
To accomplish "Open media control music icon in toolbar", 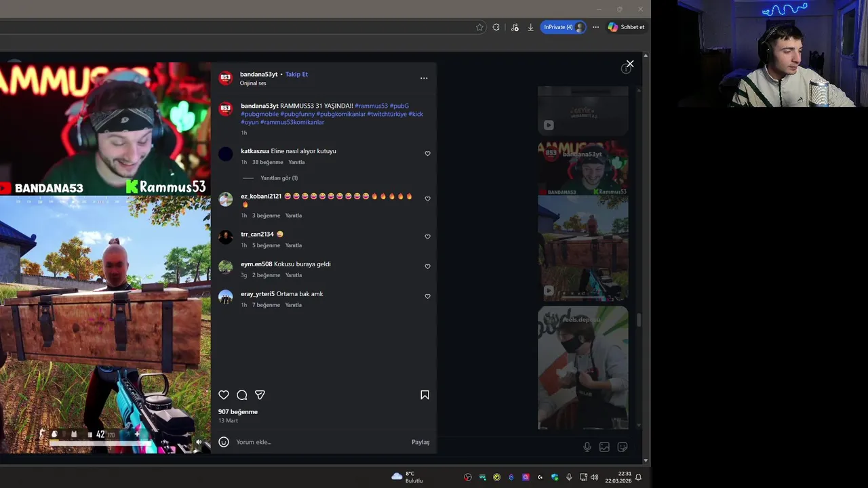I will click(x=515, y=27).
